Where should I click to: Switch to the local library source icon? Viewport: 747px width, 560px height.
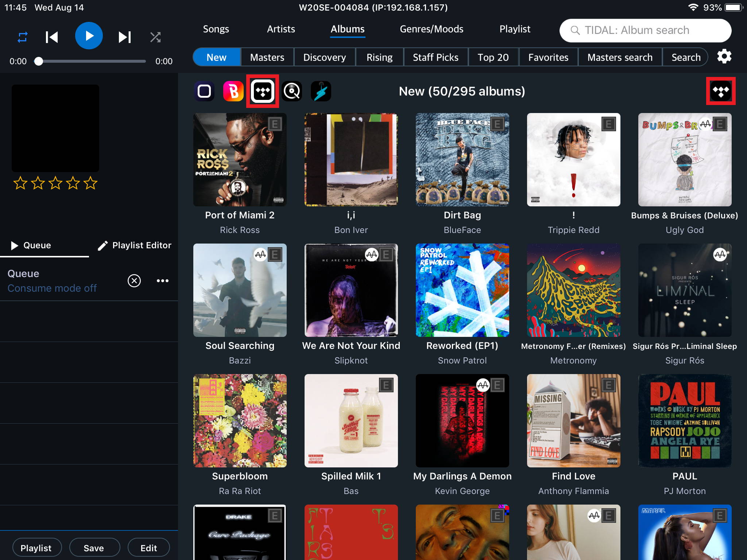[x=204, y=91]
